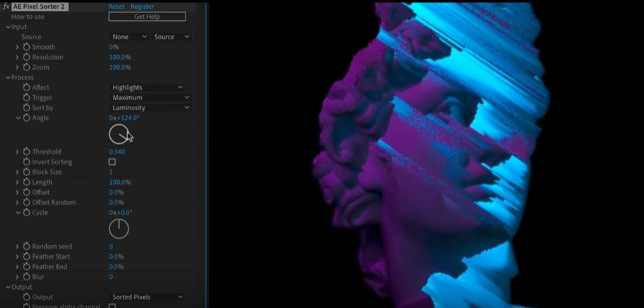Image resolution: width=644 pixels, height=308 pixels.
Task: Click the Threshold stopwatch icon
Action: 27,152
